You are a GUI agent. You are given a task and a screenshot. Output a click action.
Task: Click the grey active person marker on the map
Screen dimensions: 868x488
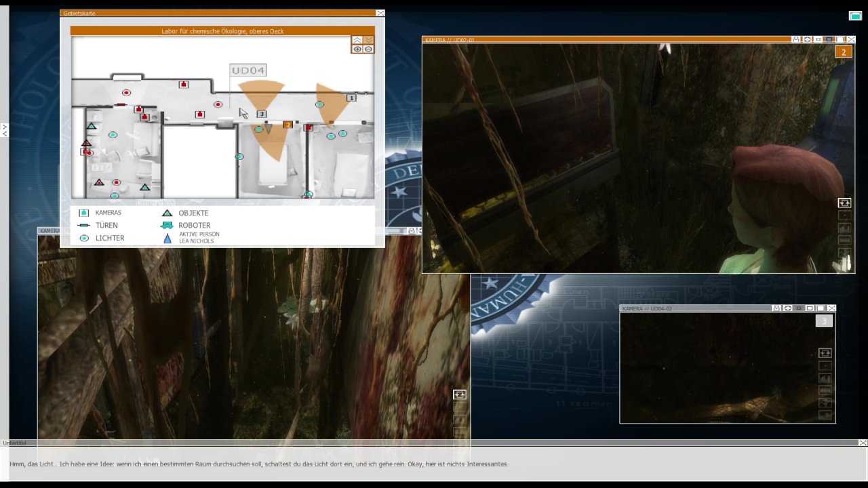click(269, 128)
